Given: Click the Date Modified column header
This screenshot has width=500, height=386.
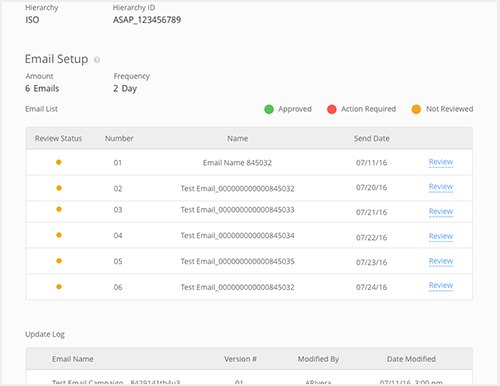Looking at the screenshot, I should (x=411, y=359).
